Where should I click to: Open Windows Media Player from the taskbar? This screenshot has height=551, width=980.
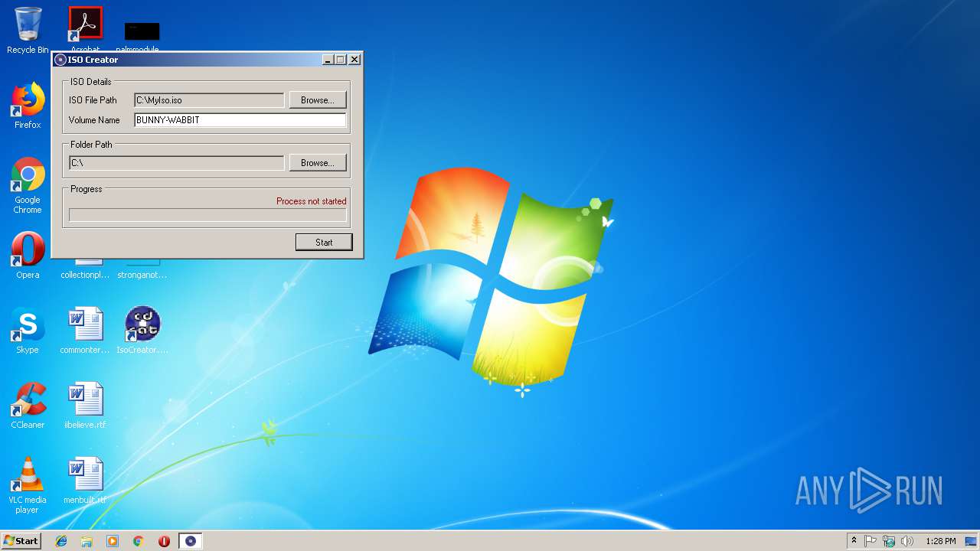coord(113,541)
